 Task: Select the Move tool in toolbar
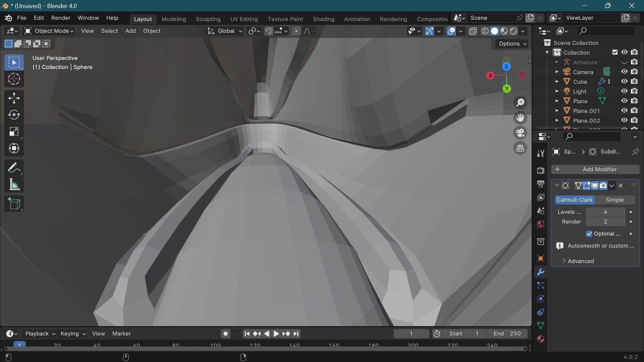click(x=14, y=98)
